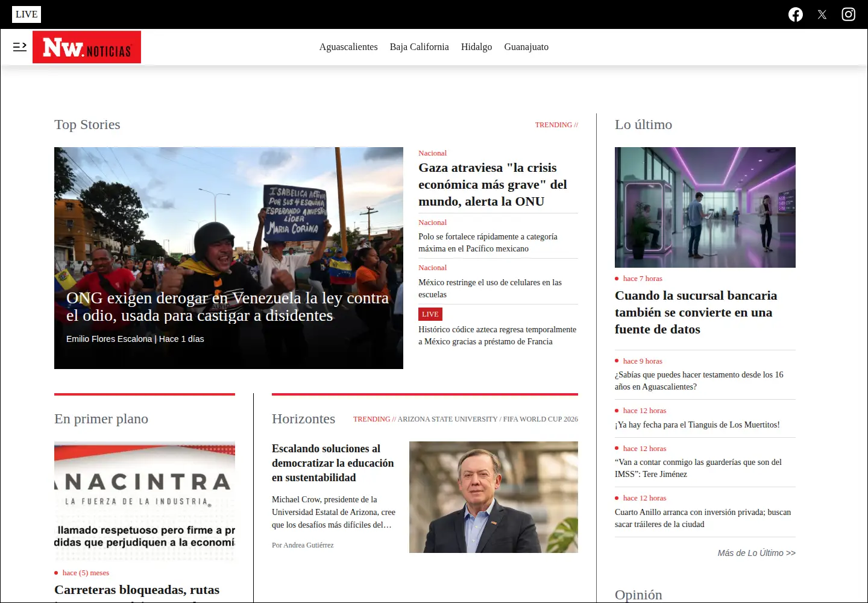Viewport: 868px width, 603px height.
Task: Open the Michael Crow portrait photo
Action: coord(494,497)
